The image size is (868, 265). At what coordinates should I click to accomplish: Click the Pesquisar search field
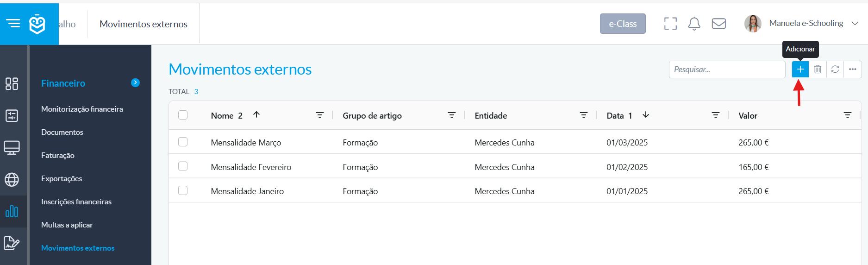click(x=727, y=69)
